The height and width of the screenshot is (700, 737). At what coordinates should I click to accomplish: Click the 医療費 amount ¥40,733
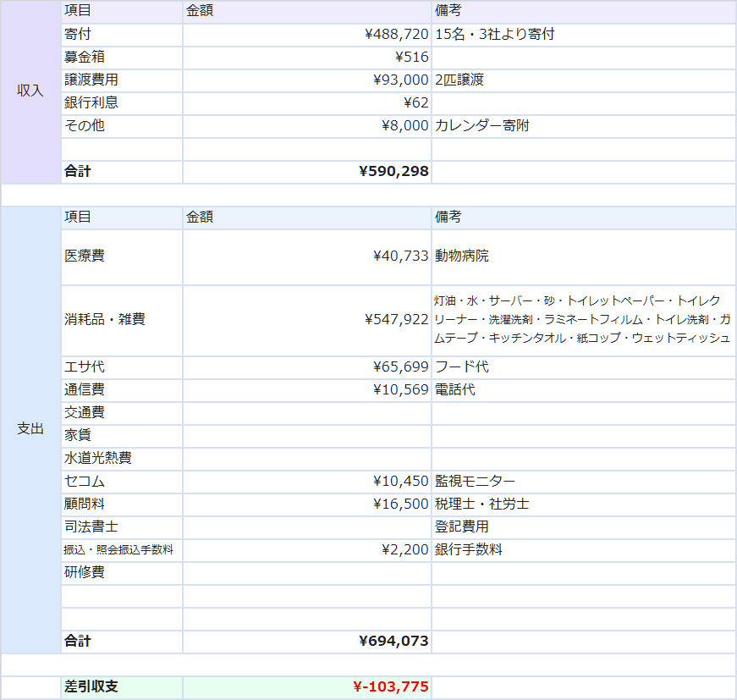click(400, 256)
